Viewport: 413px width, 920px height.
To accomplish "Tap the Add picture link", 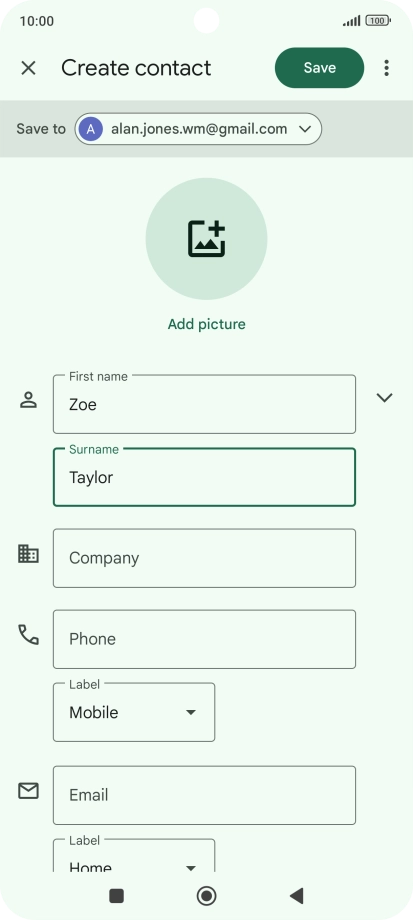I will [206, 324].
